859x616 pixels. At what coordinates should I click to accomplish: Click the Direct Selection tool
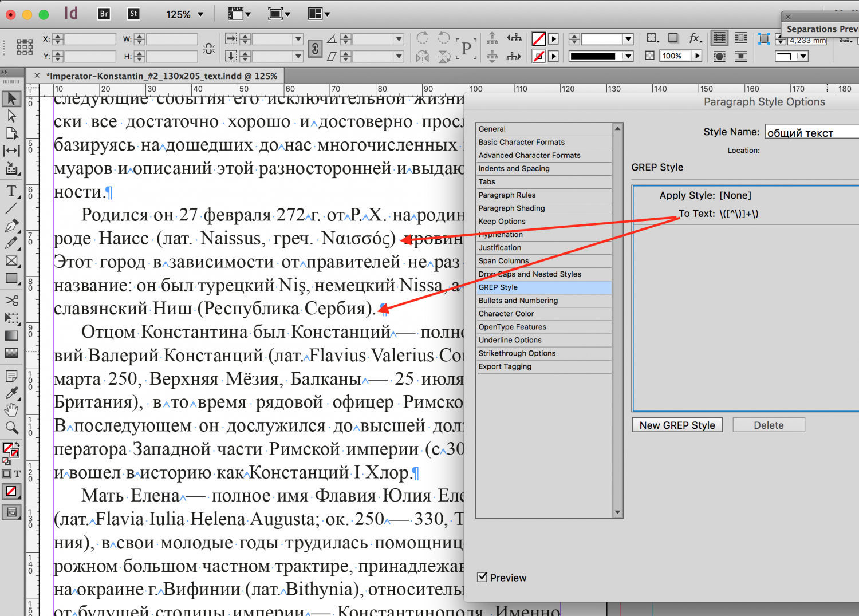click(x=11, y=116)
